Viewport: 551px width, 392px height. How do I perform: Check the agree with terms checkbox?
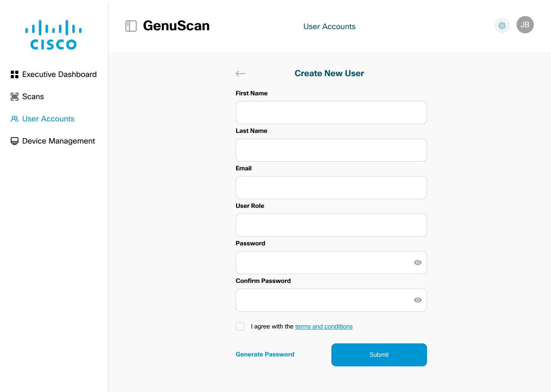[x=240, y=326]
